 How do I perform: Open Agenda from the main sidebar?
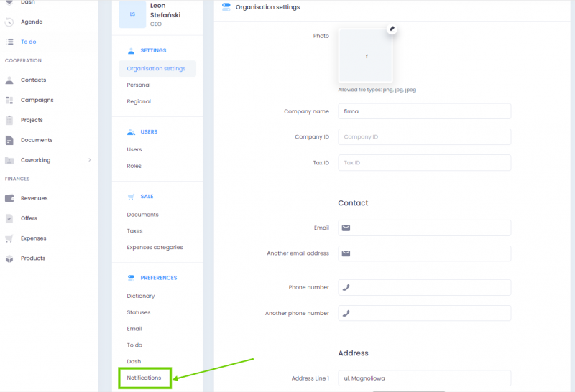[x=32, y=22]
